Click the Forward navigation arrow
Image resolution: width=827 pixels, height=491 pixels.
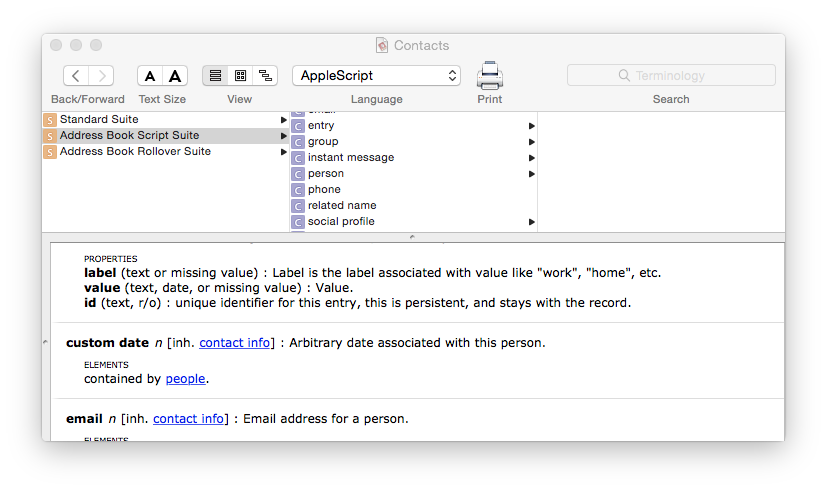(101, 76)
